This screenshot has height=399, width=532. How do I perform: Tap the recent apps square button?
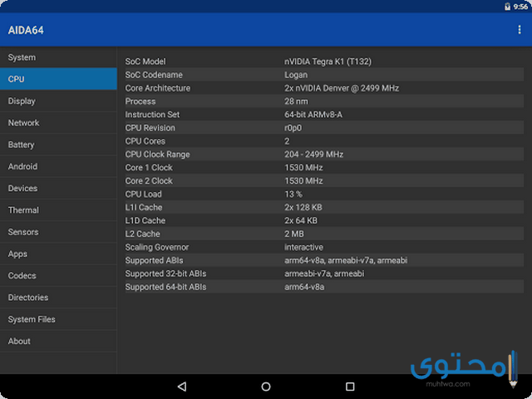click(350, 387)
